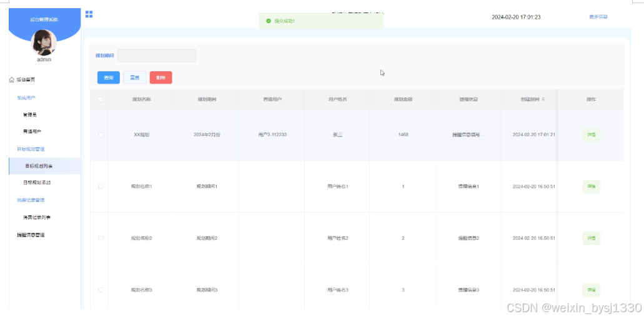
Task: Click the 提醒信息1 cell
Action: pyautogui.click(x=468, y=186)
